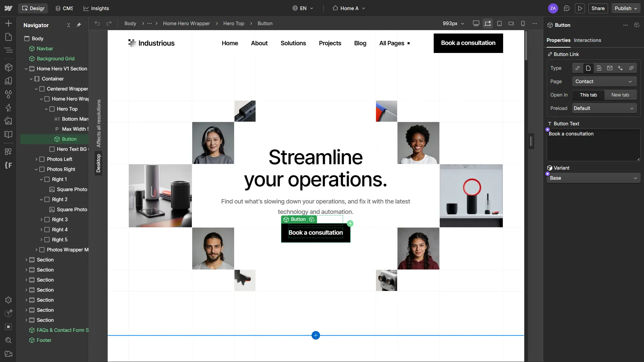Pin the Navigator panel
The image size is (644, 362).
pos(78,25)
